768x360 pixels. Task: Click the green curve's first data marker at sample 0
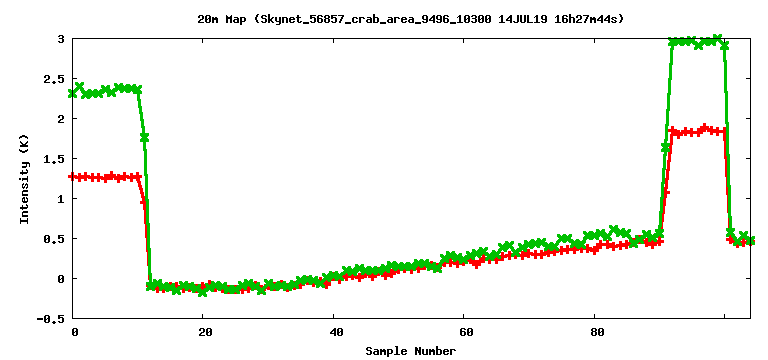pyautogui.click(x=73, y=93)
